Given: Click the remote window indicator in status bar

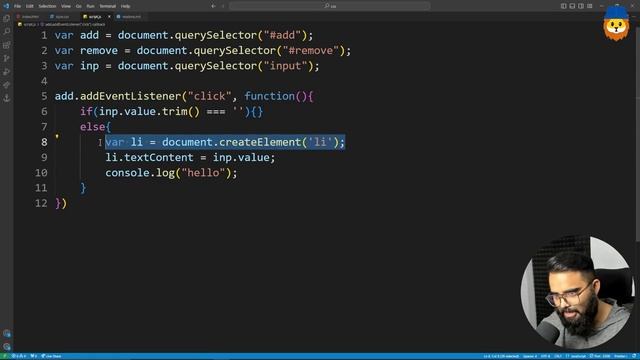Looking at the screenshot, I should tap(4, 356).
